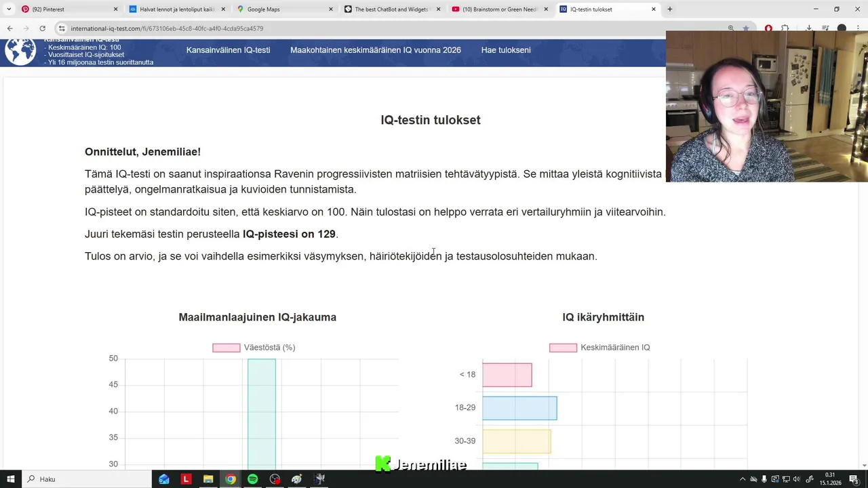Click the yellow bar for age group 30-39

click(517, 441)
